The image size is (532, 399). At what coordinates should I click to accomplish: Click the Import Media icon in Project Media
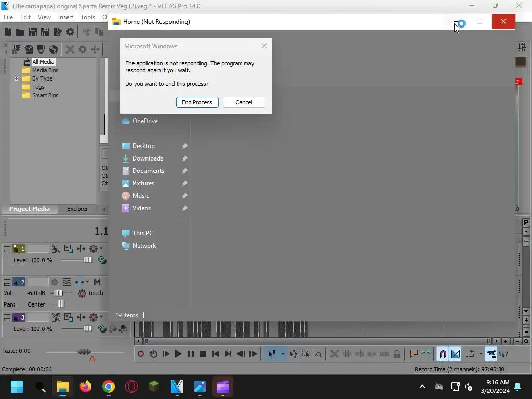[x=29, y=49]
